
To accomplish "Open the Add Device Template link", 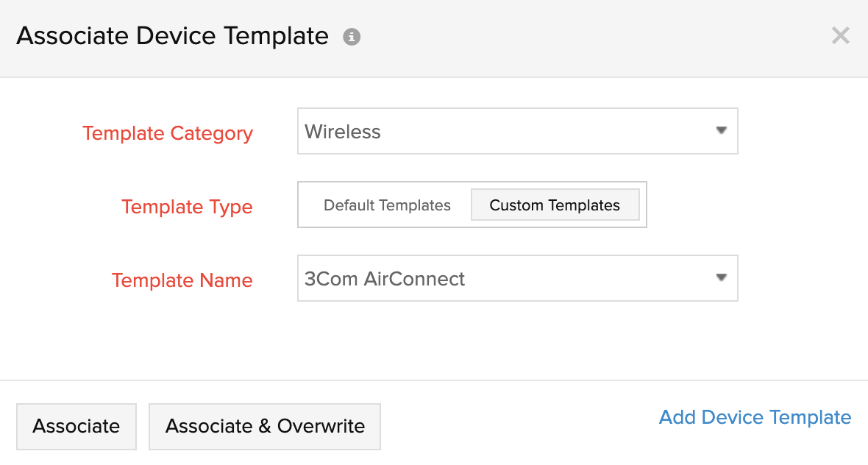I will tap(755, 418).
